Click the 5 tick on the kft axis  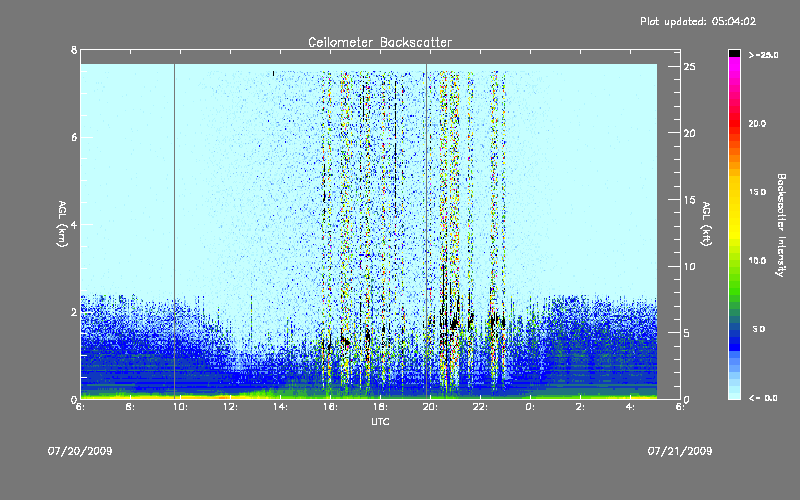coord(687,333)
